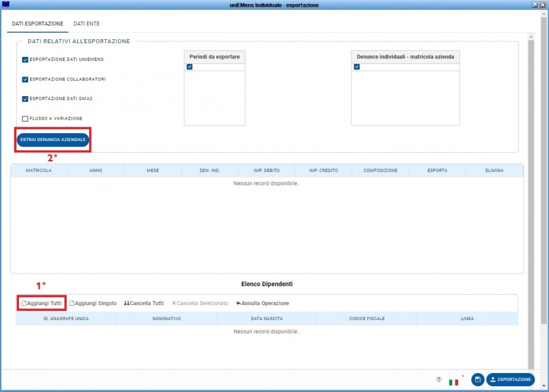Viewport: 549px width, 392px height.
Task: Toggle Esportazione Collaboratori checkbox
Action: pyautogui.click(x=25, y=80)
